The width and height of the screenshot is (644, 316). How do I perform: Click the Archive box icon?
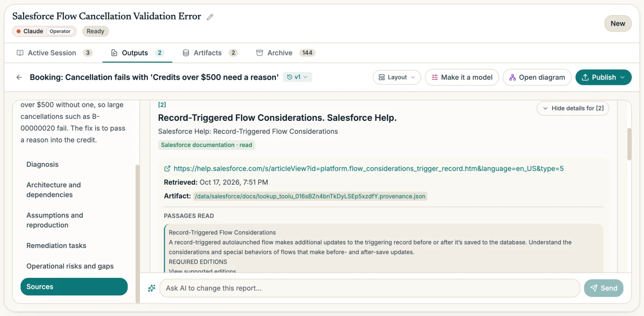pos(259,53)
